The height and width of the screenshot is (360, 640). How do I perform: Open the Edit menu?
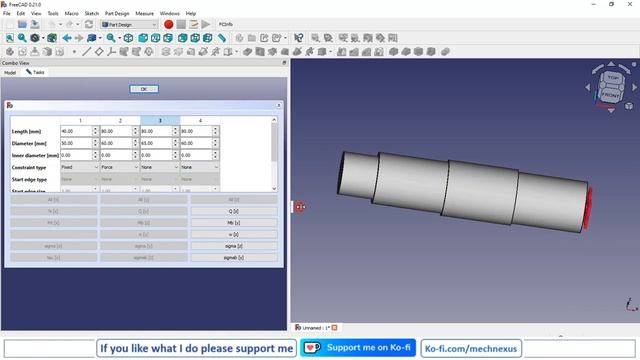[21, 13]
